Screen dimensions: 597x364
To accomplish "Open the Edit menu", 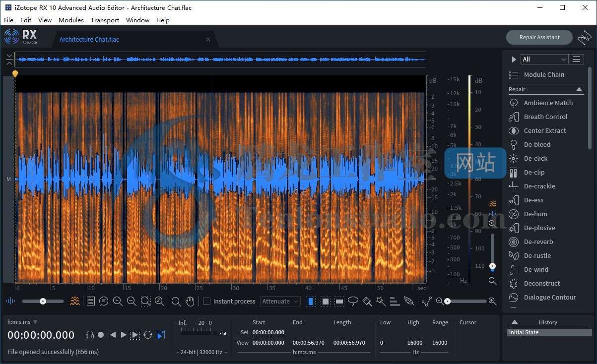I will tap(26, 20).
